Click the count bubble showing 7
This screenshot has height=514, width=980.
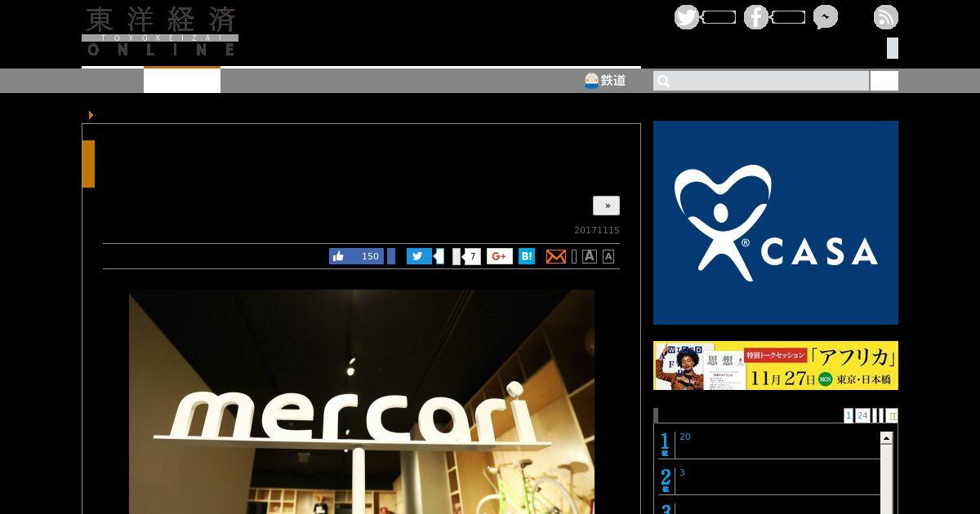click(471, 256)
